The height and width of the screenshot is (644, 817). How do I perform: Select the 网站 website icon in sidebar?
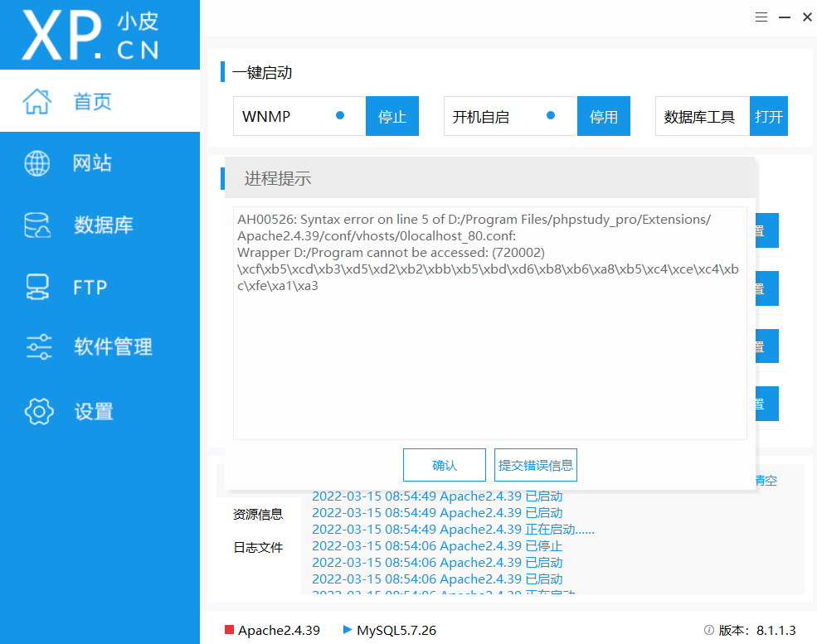[x=36, y=162]
